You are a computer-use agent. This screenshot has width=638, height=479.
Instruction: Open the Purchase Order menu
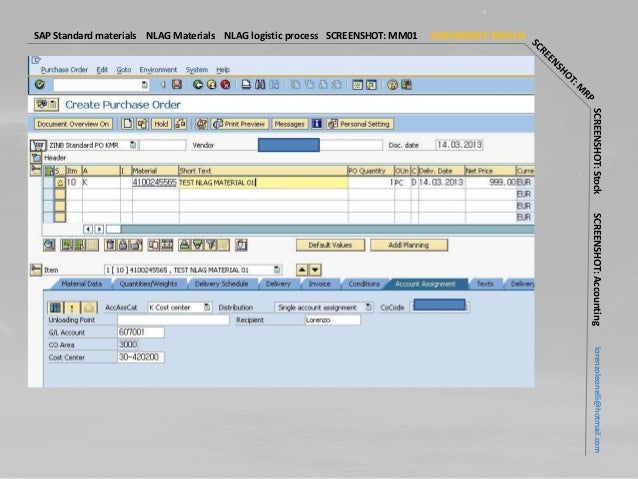pyautogui.click(x=64, y=70)
